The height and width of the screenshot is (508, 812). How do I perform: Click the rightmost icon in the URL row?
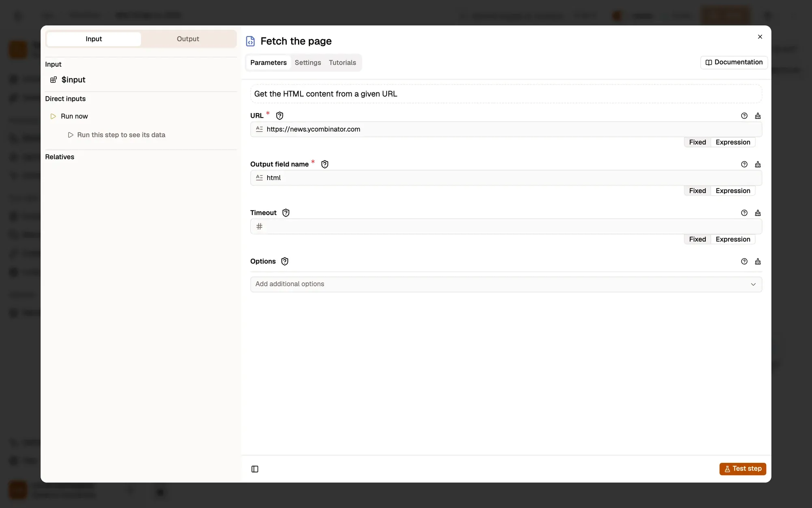(x=758, y=116)
